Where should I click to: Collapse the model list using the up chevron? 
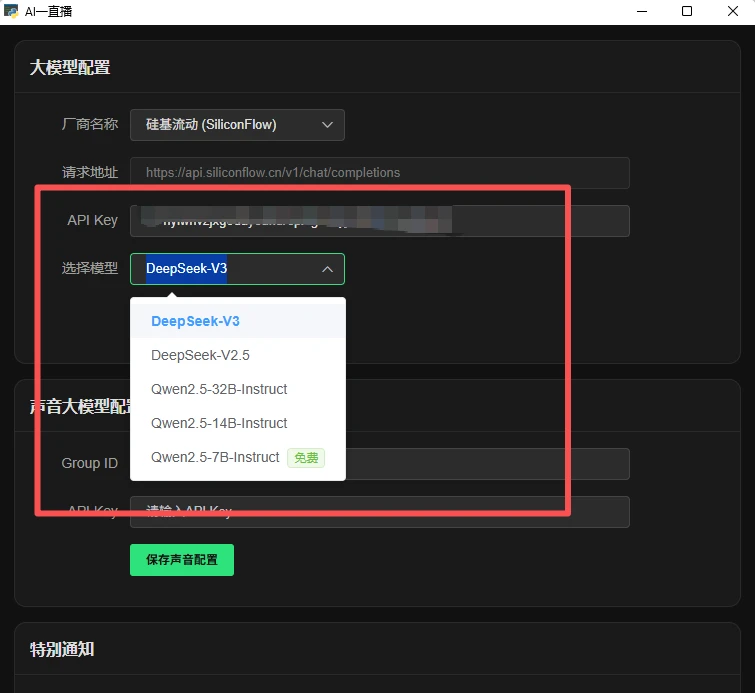click(327, 269)
